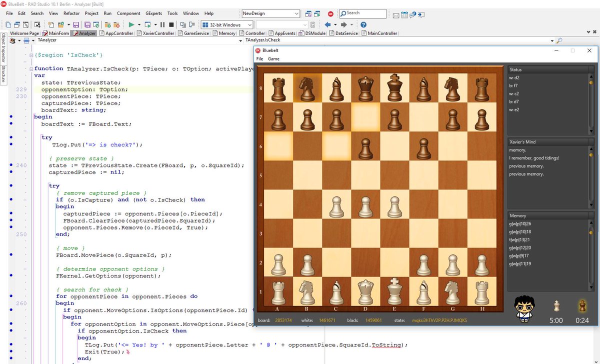Viewport: 600px width, 364px height.
Task: Click Run Without Debugging icon
Action: point(148,24)
